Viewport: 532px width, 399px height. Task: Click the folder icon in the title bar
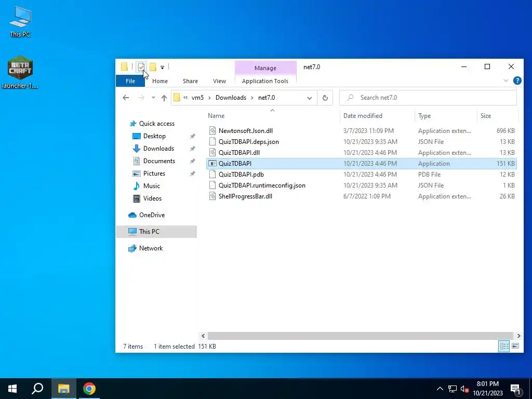tap(124, 66)
